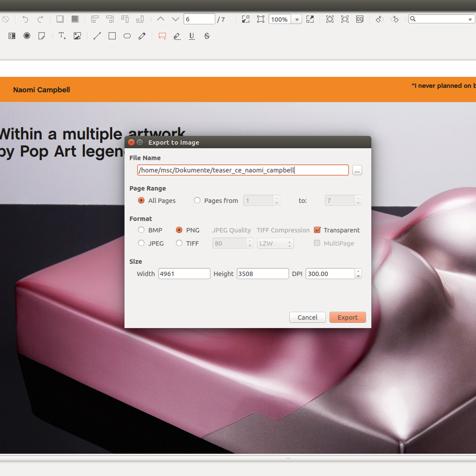Choose BMP format
Image resolution: width=476 pixels, height=476 pixels.
click(x=141, y=230)
